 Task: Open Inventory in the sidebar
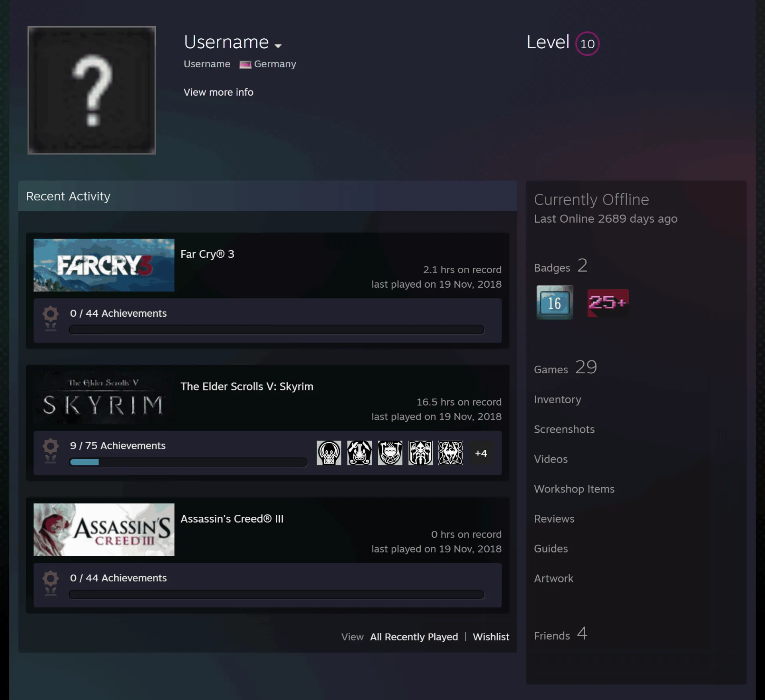click(557, 399)
